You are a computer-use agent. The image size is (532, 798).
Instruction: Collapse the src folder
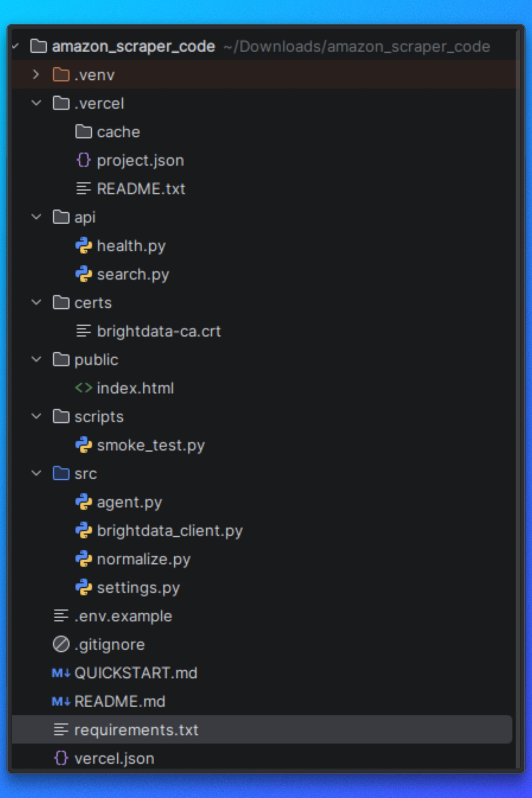[x=36, y=473]
